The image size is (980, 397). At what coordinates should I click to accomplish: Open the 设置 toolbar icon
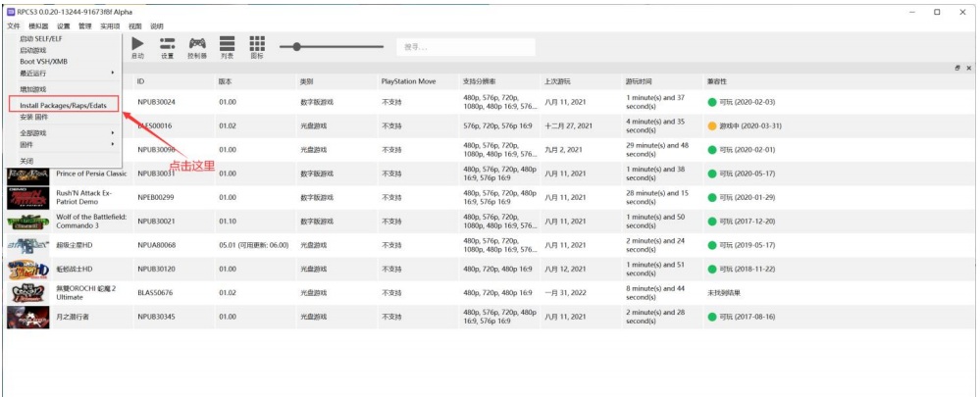[x=167, y=46]
